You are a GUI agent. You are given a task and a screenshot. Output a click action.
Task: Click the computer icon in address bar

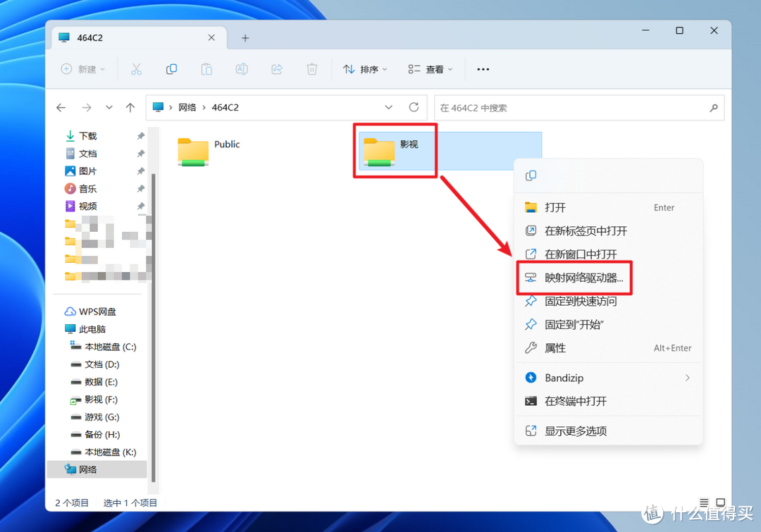[x=158, y=107]
